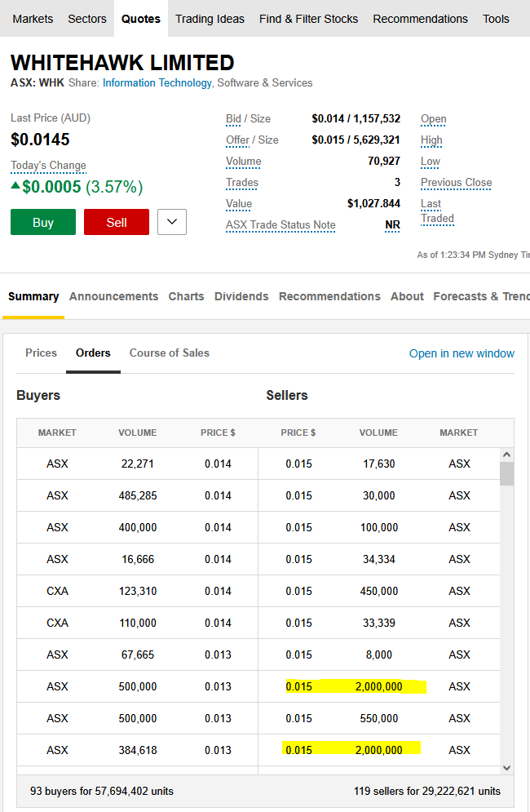
Task: Click the Volume definition link
Action: 243,162
